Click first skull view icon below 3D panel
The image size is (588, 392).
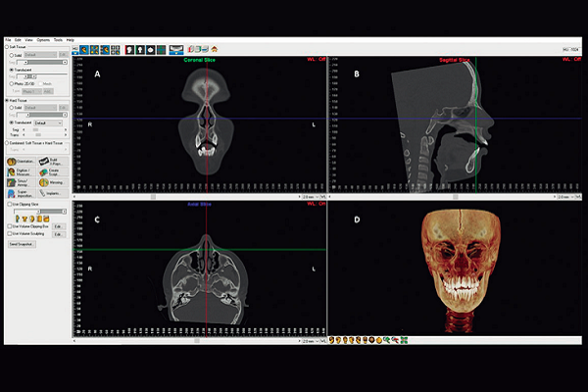(331, 340)
